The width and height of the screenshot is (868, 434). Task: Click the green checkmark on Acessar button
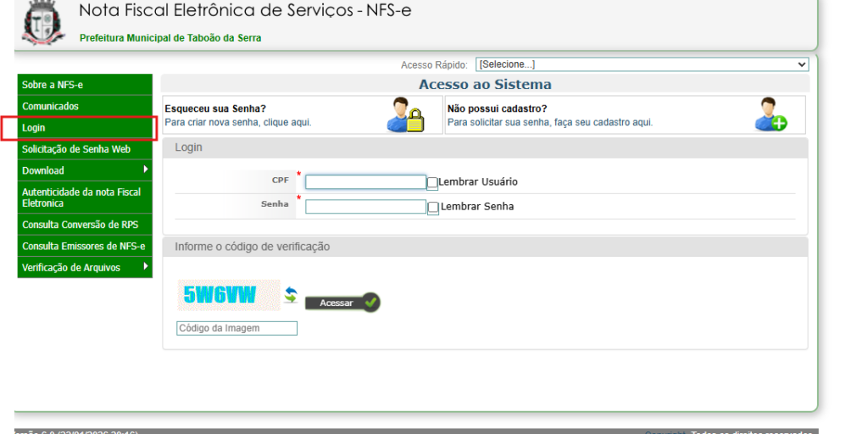point(370,303)
